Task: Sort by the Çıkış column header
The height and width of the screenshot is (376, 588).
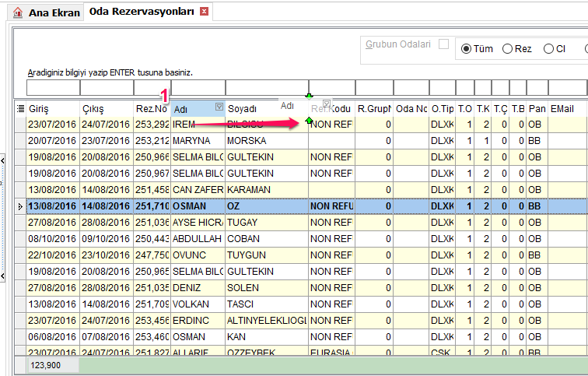Action: pos(107,109)
